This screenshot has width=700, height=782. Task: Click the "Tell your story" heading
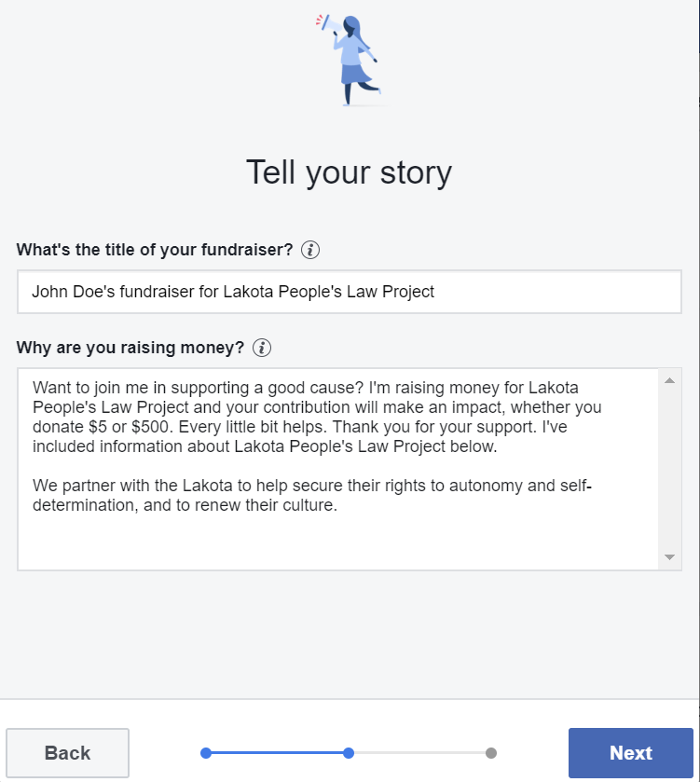[x=349, y=172]
